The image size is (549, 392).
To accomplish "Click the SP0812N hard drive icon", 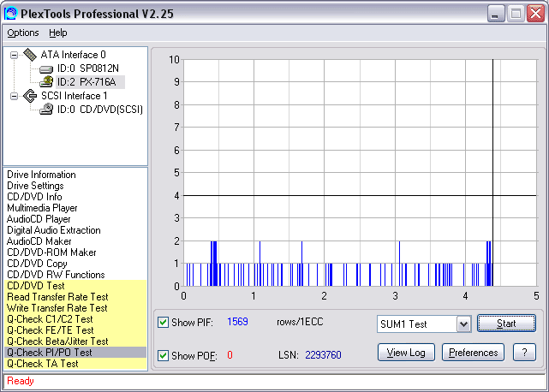I will coord(46,69).
